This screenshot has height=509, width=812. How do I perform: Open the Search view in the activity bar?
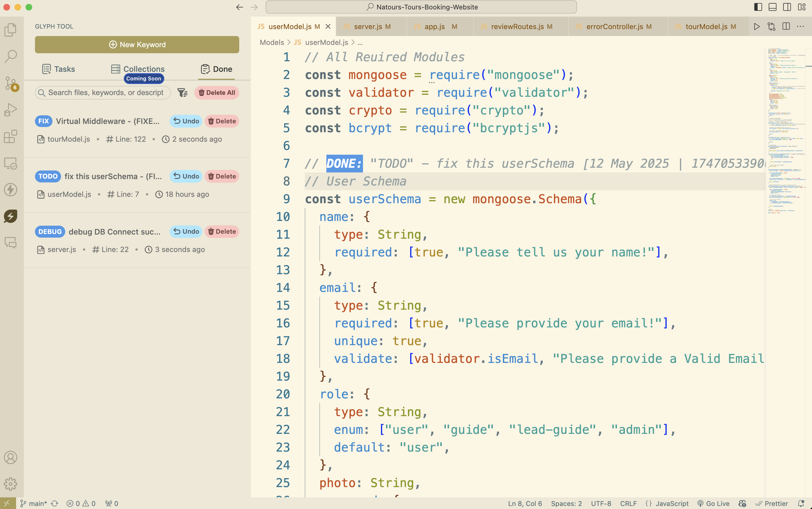(11, 56)
